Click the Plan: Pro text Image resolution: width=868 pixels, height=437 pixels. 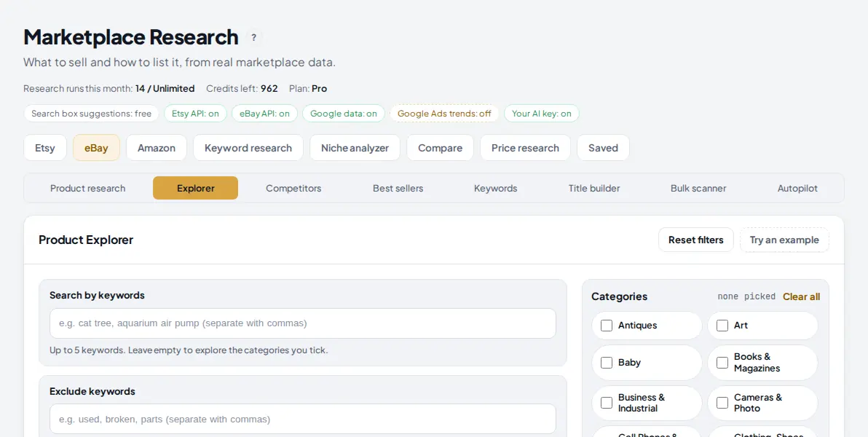[308, 89]
